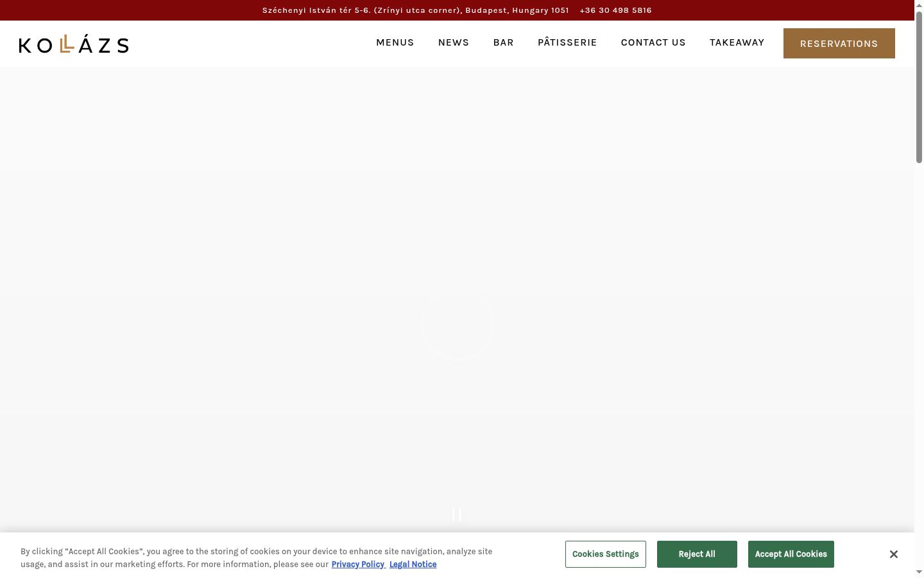The width and height of the screenshot is (924, 578).
Task: Open Cookies Settings
Action: 606,554
